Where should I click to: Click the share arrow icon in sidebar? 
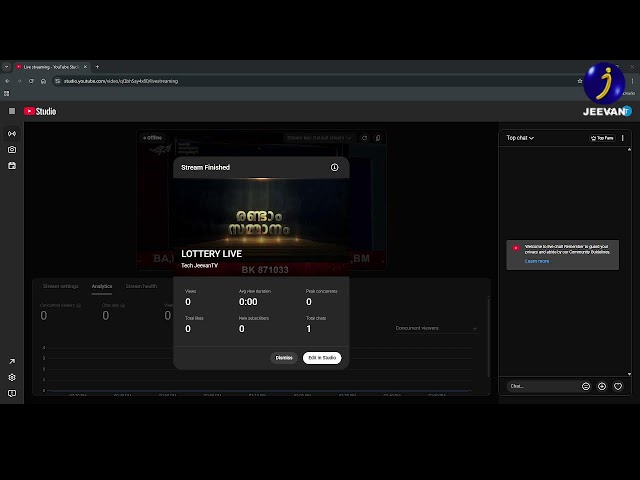tap(12, 361)
